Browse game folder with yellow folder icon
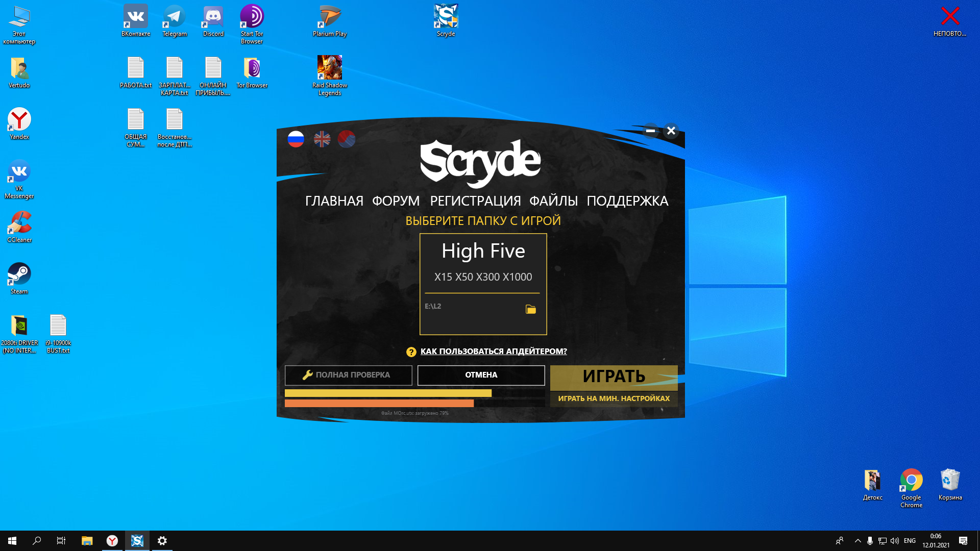This screenshot has width=980, height=551. [x=531, y=309]
